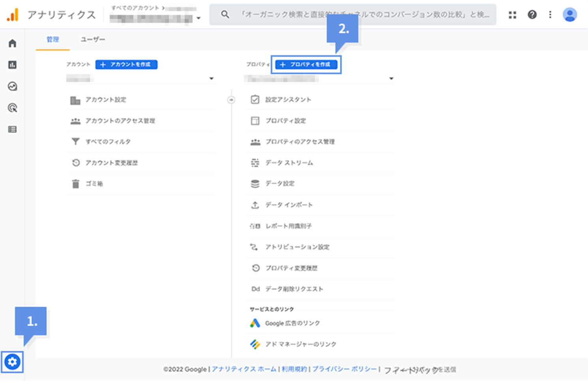Collapse the account column arrow toggle
588x381 pixels.
[x=231, y=100]
